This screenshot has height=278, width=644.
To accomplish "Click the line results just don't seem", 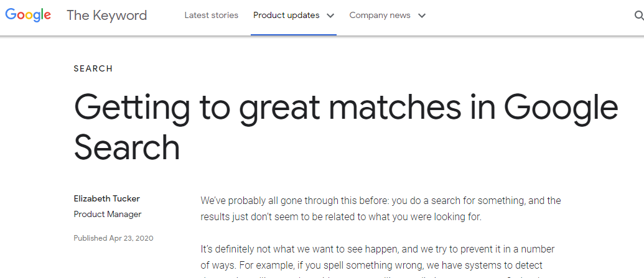I will click(x=340, y=217).
